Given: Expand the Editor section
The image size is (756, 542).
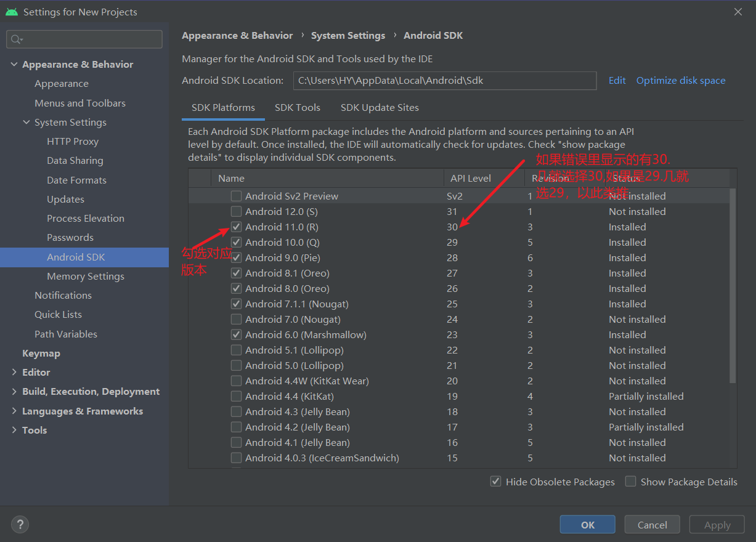Looking at the screenshot, I should pyautogui.click(x=14, y=372).
